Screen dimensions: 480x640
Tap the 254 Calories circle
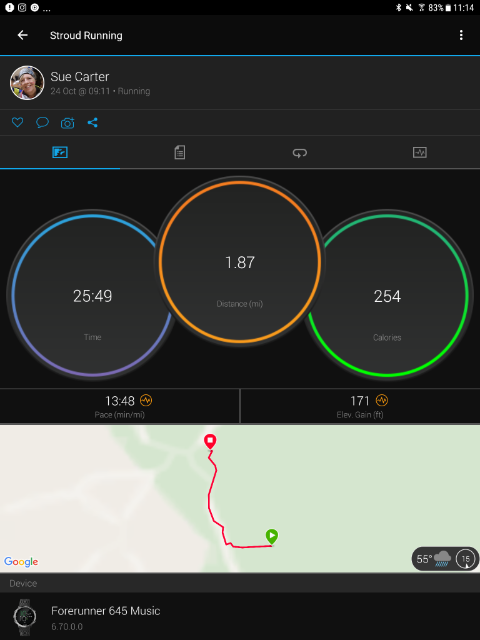(387, 295)
